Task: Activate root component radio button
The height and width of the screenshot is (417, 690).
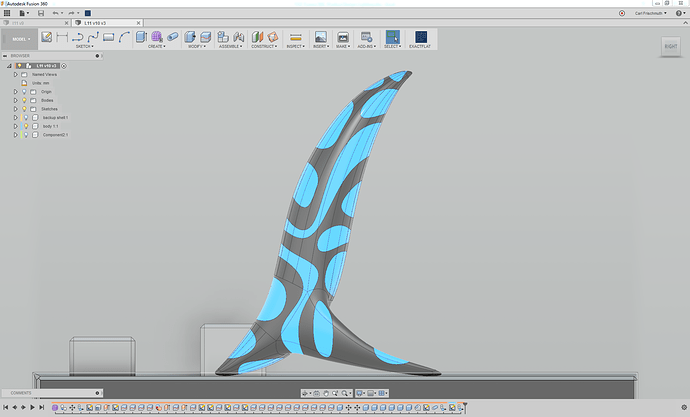Action: 64,66
